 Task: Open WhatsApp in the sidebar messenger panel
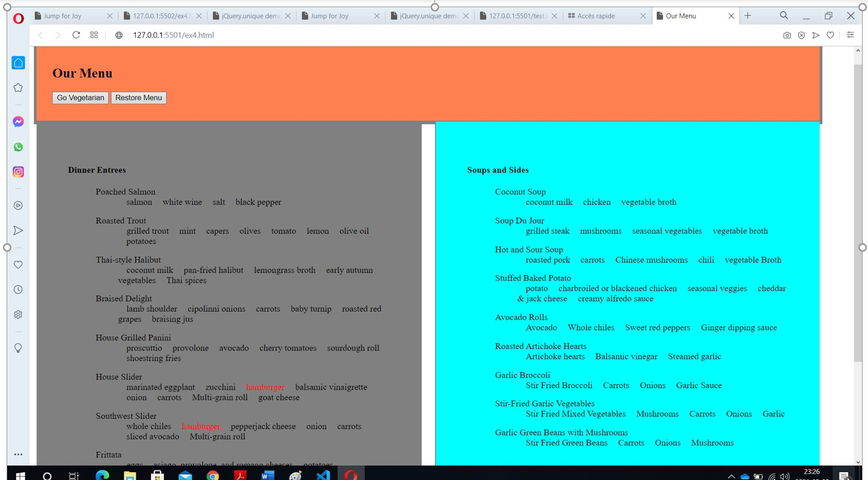[x=18, y=147]
